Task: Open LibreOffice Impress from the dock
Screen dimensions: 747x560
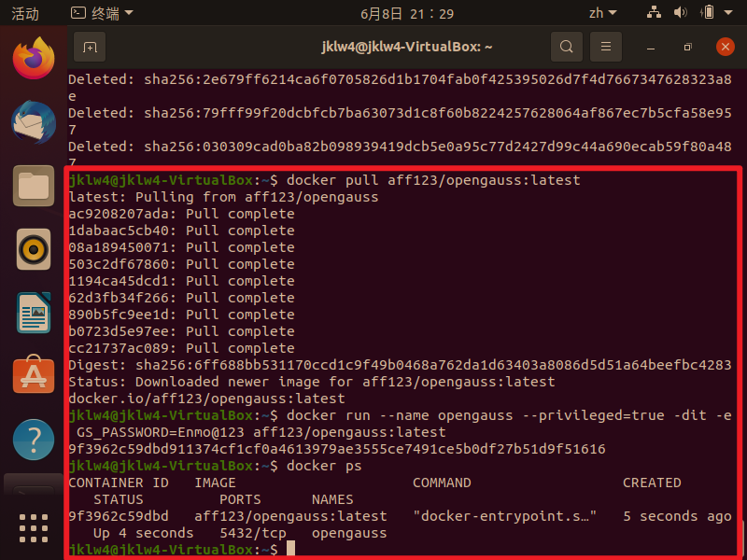Action: click(34, 311)
